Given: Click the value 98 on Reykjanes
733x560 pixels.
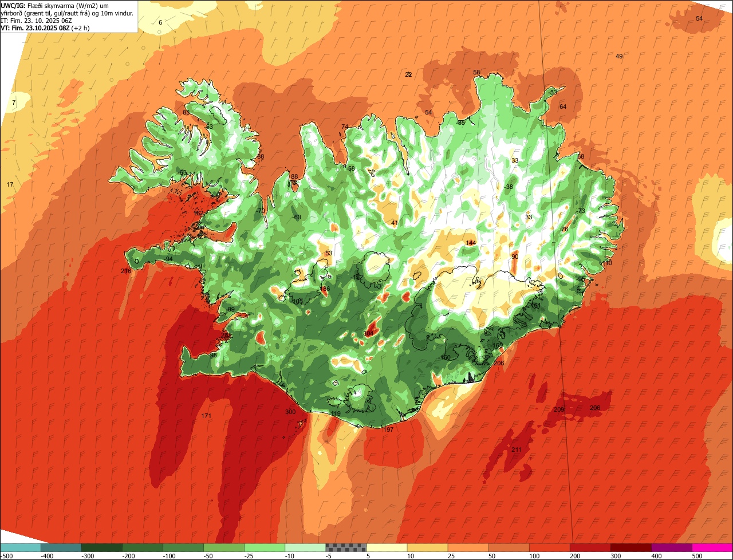Looking at the screenshot, I should tap(213, 355).
